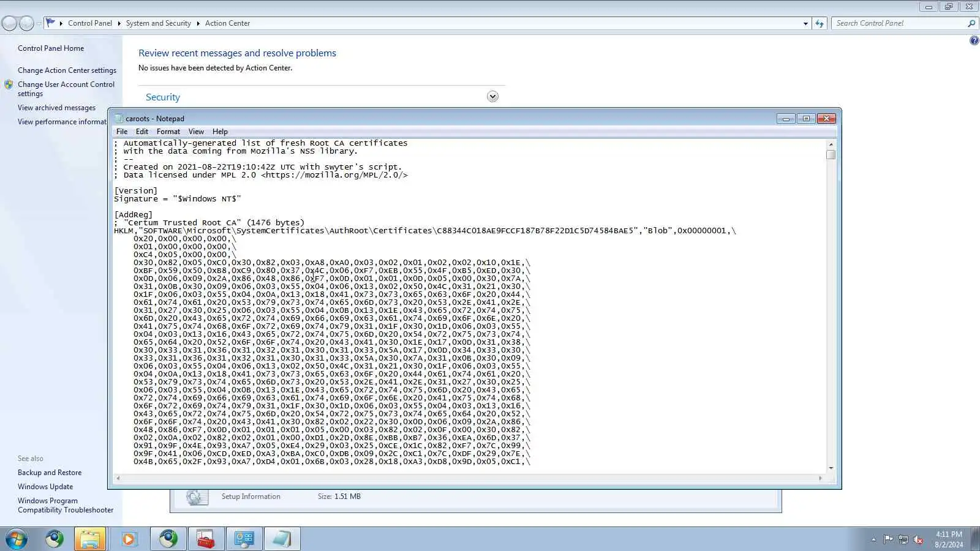Click the System and Security breadcrumb
Screen dimensions: 980x551
[x=159, y=23]
